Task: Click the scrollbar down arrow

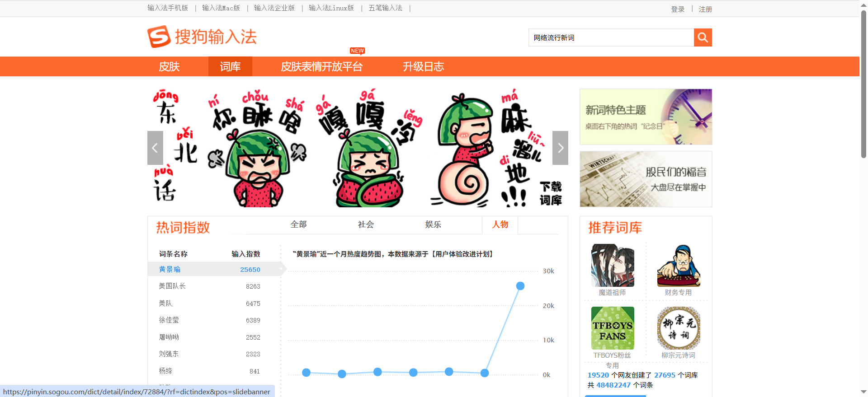Action: [863, 392]
